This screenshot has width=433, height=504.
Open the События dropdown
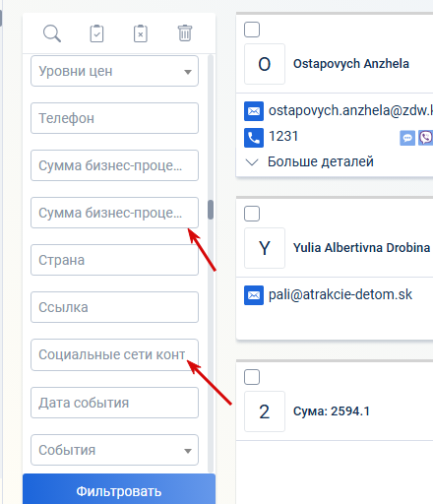coord(114,450)
